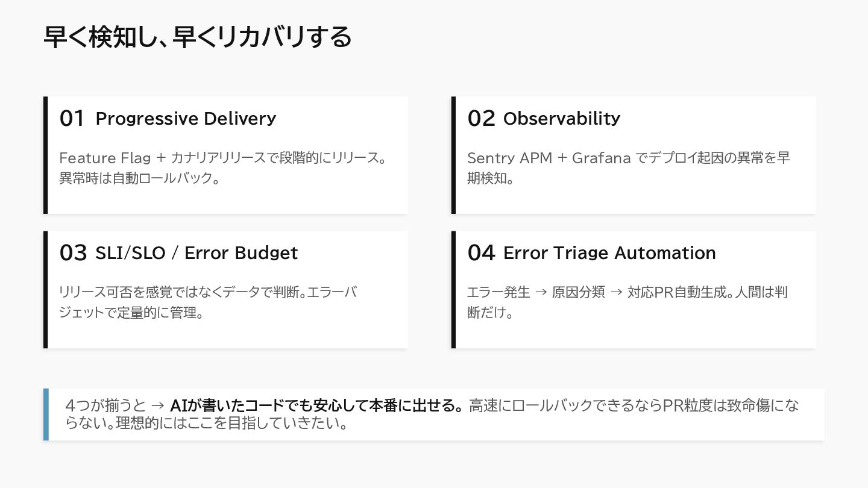Image resolution: width=868 pixels, height=488 pixels.
Task: Click the Sentry APM + Grafana description text
Action: point(628,168)
